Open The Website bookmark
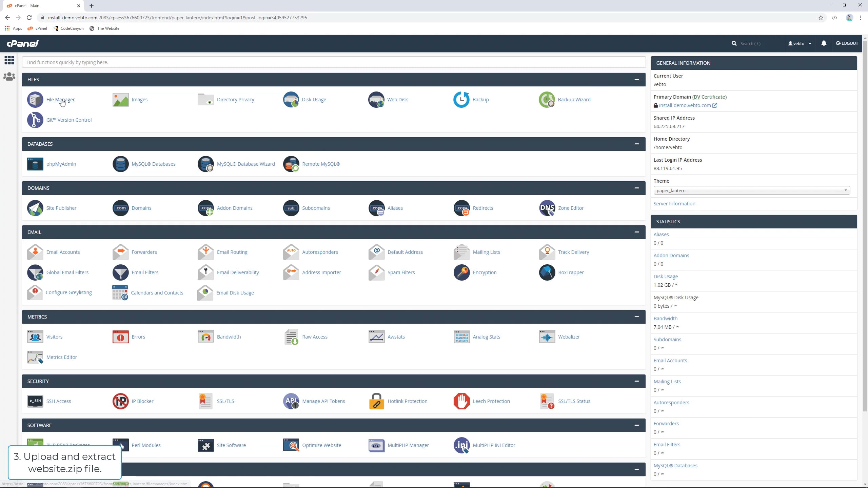 click(x=104, y=28)
